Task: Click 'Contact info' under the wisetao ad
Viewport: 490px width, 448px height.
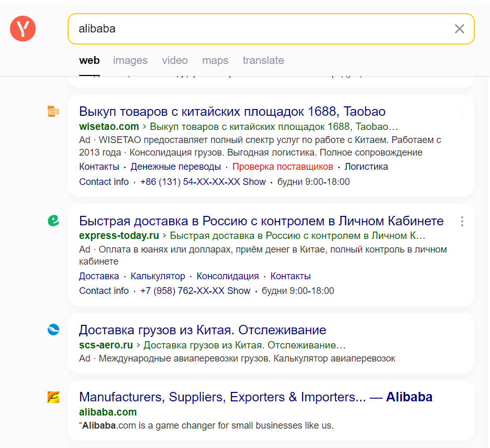Action: point(104,181)
